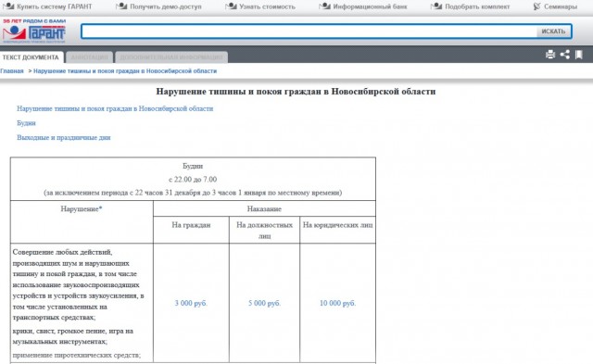This screenshot has height=364, width=593.
Task: Switch to the АННОТАЦИЯ tab
Action: tap(90, 57)
